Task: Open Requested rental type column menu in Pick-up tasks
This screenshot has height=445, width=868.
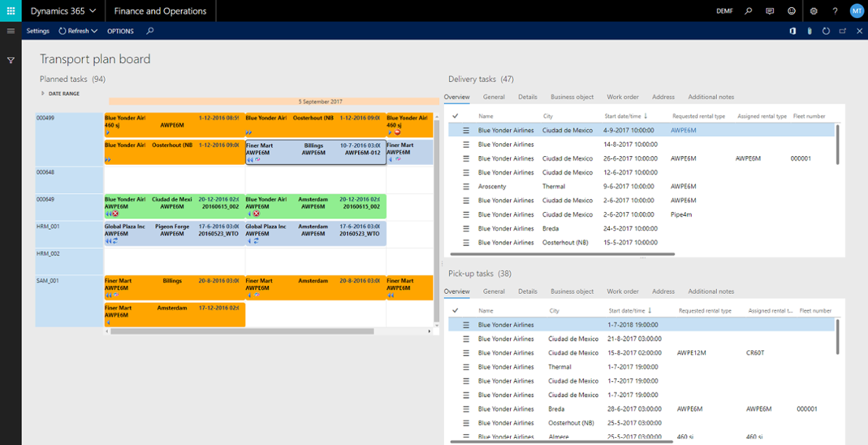Action: coord(705,310)
